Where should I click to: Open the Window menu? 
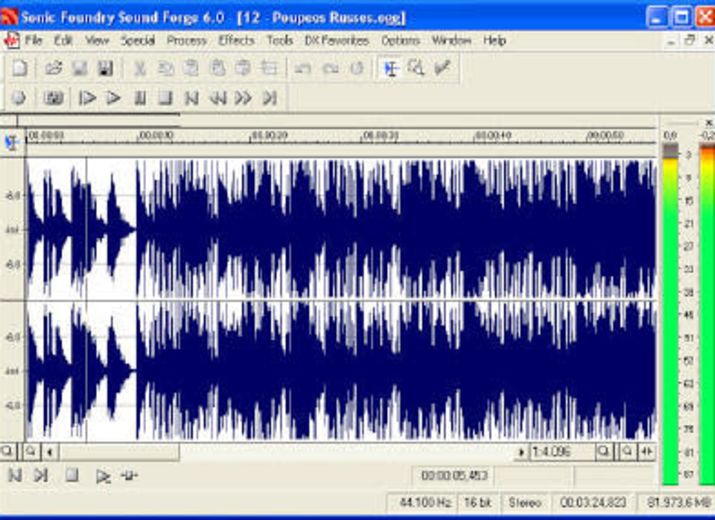[x=451, y=41]
